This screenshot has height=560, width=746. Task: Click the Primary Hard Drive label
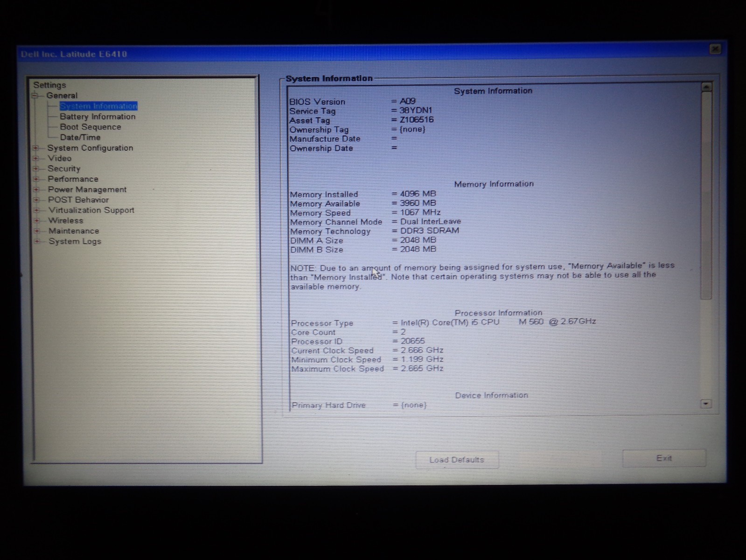pyautogui.click(x=329, y=405)
